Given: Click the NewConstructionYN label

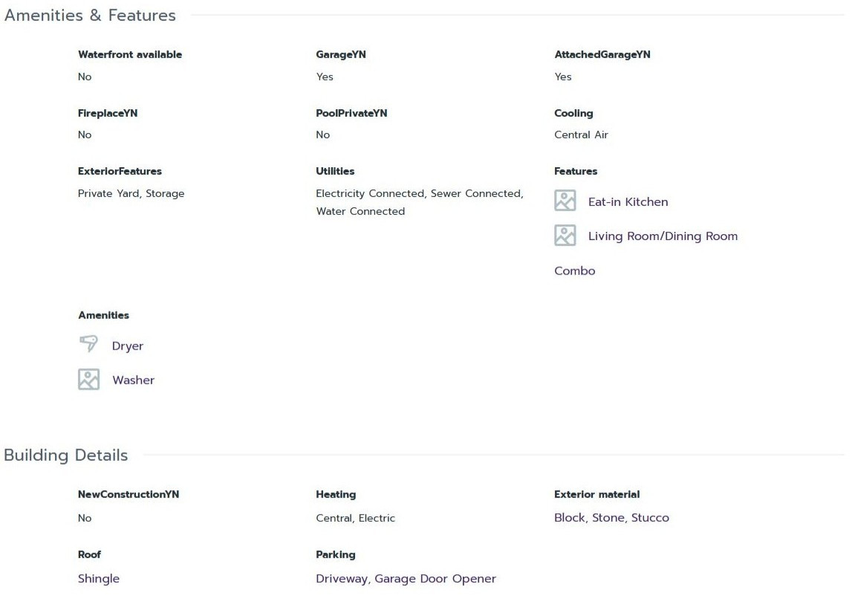Looking at the screenshot, I should (x=129, y=495).
